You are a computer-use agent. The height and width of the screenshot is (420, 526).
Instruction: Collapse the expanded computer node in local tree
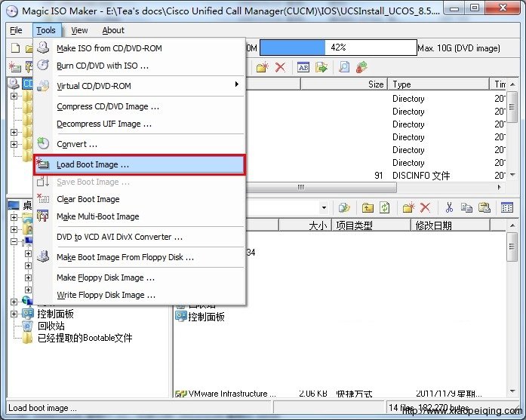click(14, 242)
